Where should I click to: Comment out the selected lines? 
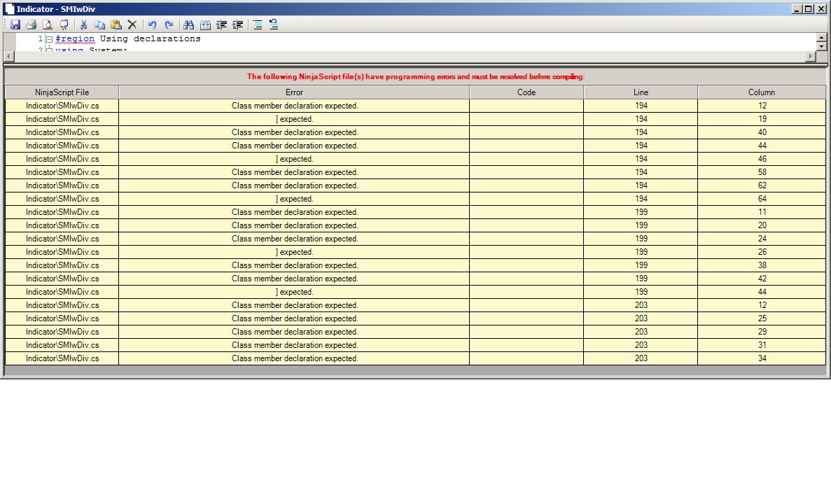tap(257, 24)
